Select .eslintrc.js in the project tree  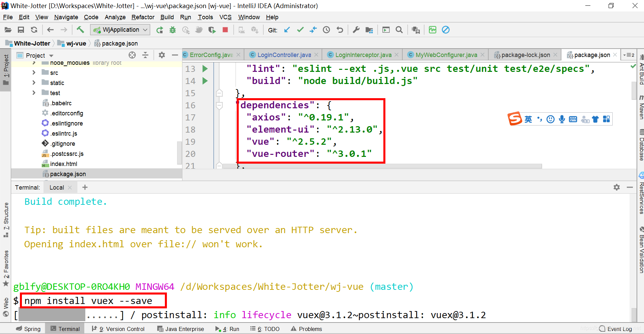point(64,134)
